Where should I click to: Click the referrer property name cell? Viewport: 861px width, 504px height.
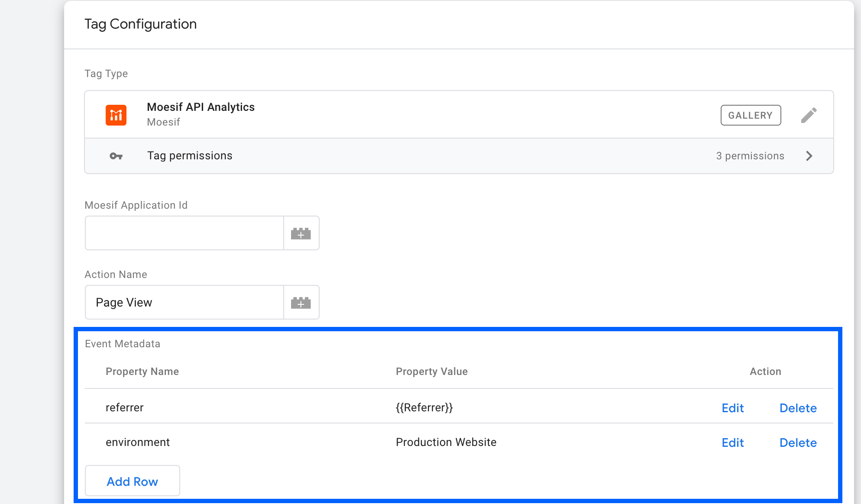[124, 407]
